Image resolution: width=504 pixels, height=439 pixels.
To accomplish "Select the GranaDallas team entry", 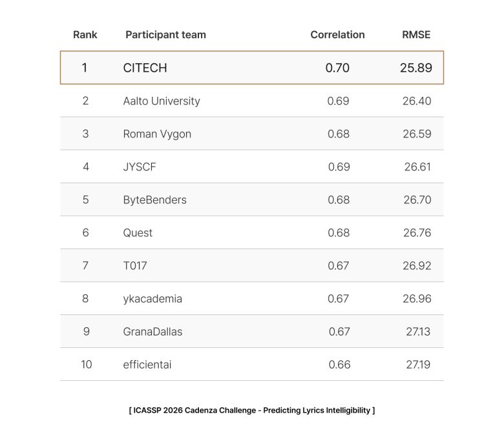I will point(152,331).
